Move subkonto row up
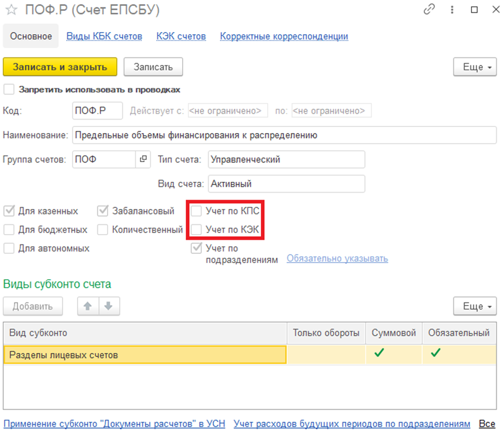504x432 pixels. point(88,306)
